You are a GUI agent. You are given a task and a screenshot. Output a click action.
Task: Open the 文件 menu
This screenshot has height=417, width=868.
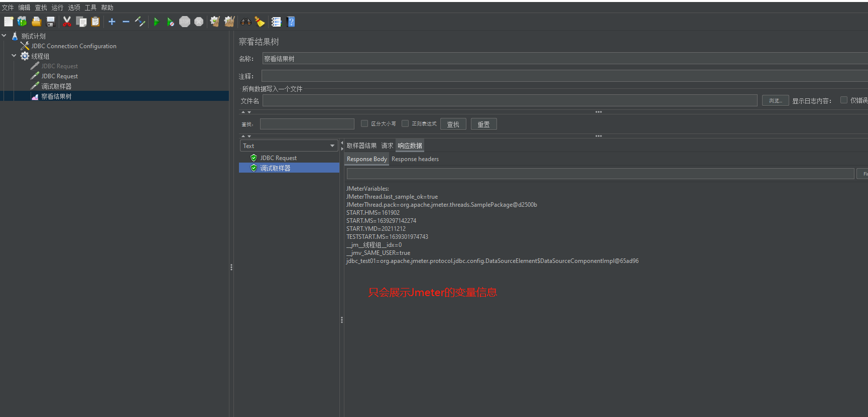tap(8, 8)
